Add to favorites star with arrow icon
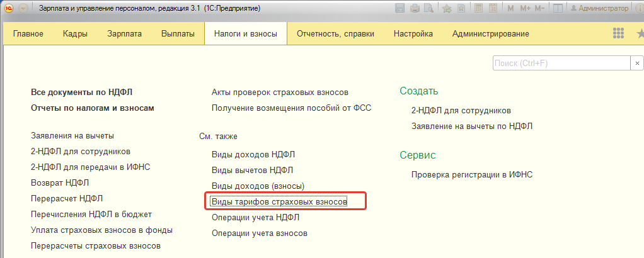 [x=446, y=8]
